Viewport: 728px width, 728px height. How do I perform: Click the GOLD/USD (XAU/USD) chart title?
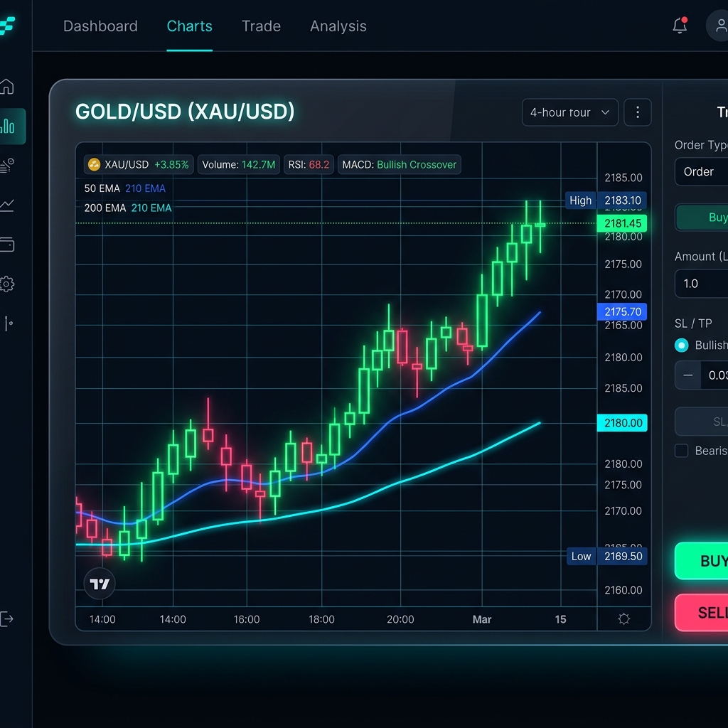pyautogui.click(x=185, y=112)
